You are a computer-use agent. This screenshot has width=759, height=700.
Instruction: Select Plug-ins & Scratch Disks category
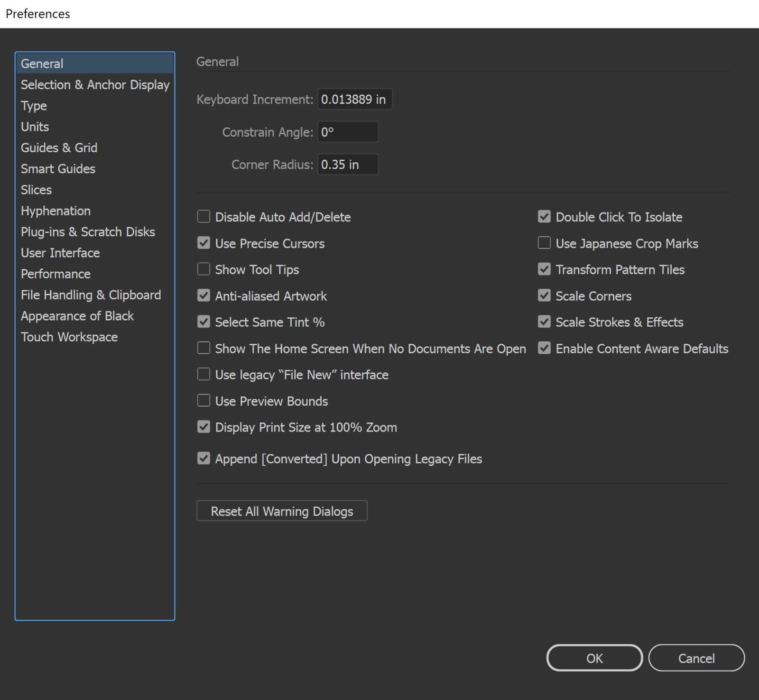click(95, 232)
